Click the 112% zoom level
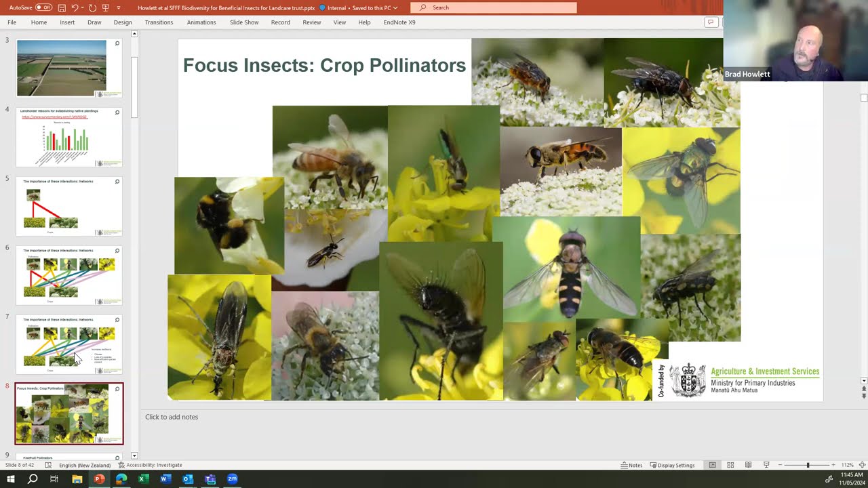Image resolution: width=868 pixels, height=488 pixels. [x=847, y=465]
